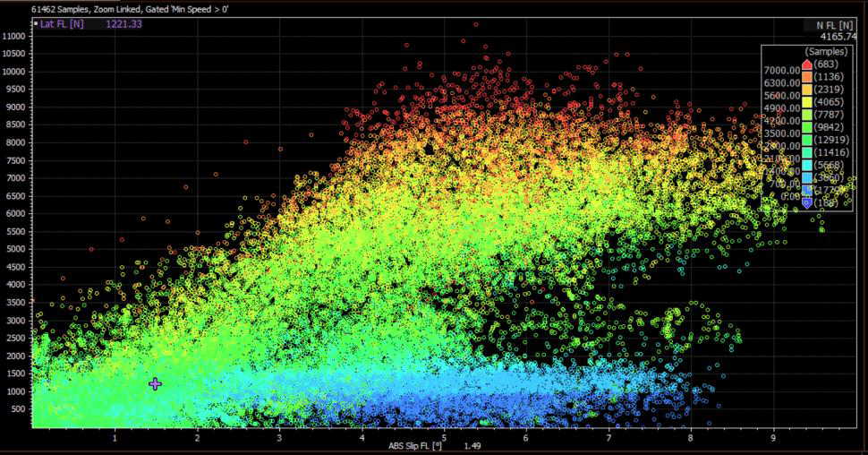Select the cyan (5668) legend swatch
868x455 pixels.
pos(807,165)
